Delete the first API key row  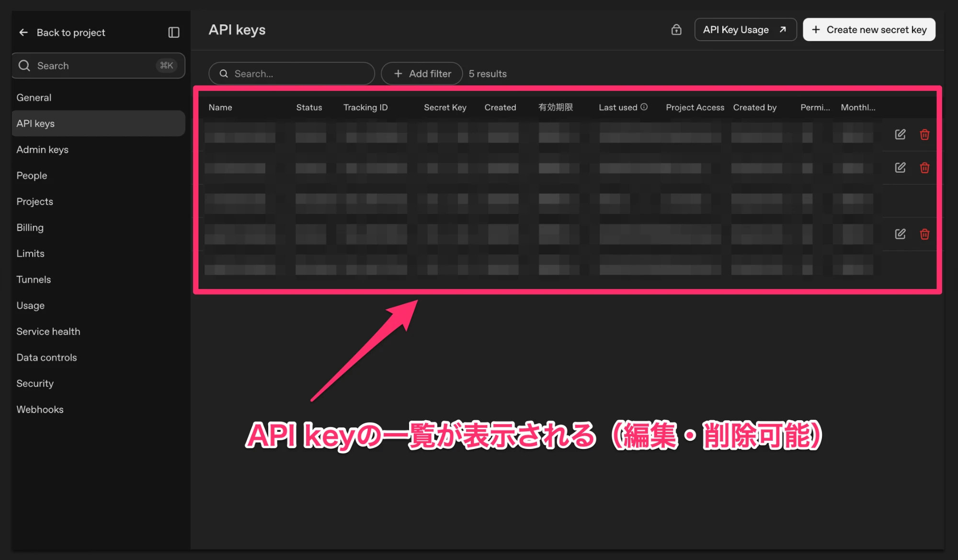[x=924, y=134]
